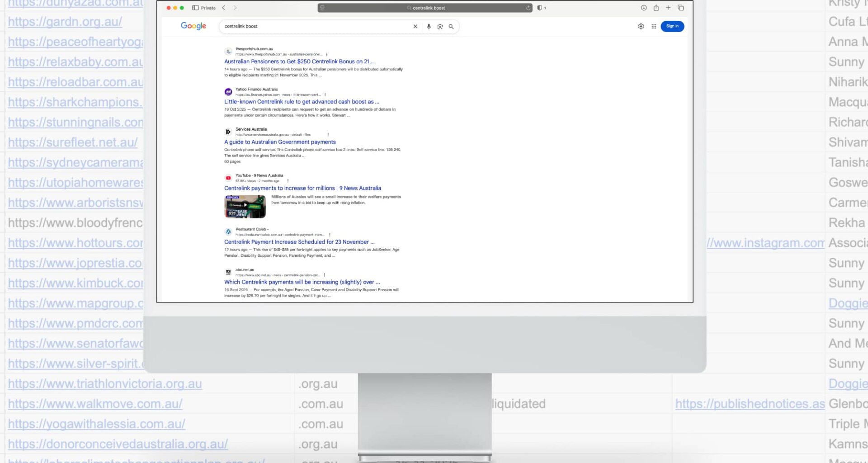Open a new tab with plus
Screen dimensions: 868x463
click(668, 8)
